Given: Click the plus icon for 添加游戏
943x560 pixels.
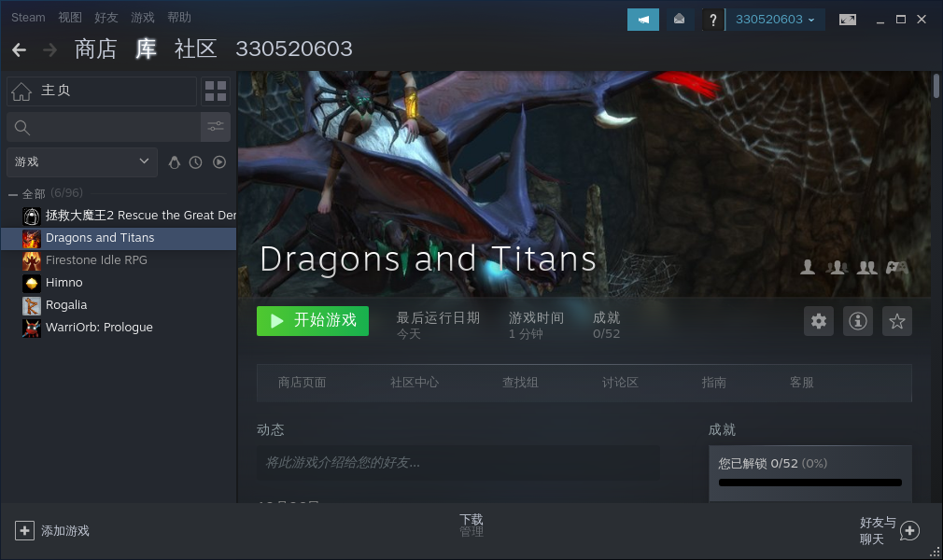Looking at the screenshot, I should [x=24, y=530].
